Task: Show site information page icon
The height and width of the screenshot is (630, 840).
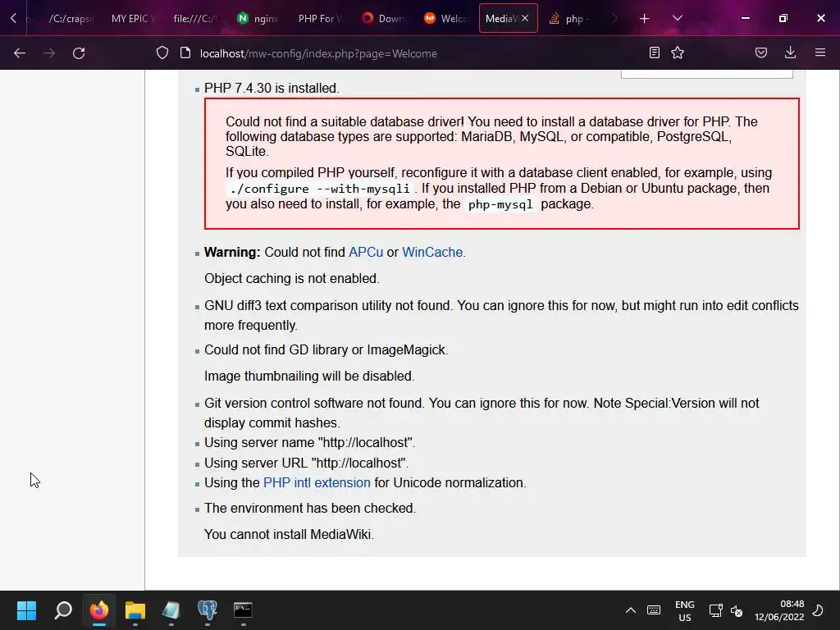Action: click(185, 53)
